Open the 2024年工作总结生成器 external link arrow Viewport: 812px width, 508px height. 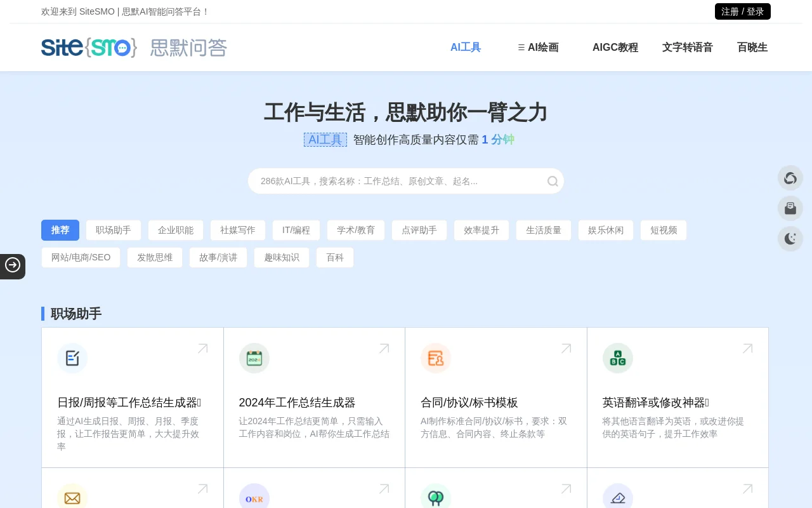tap(384, 348)
